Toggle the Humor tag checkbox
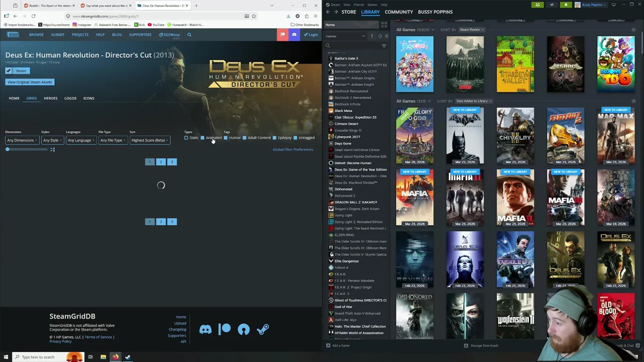Image resolution: width=644 pixels, height=362 pixels. [225, 138]
